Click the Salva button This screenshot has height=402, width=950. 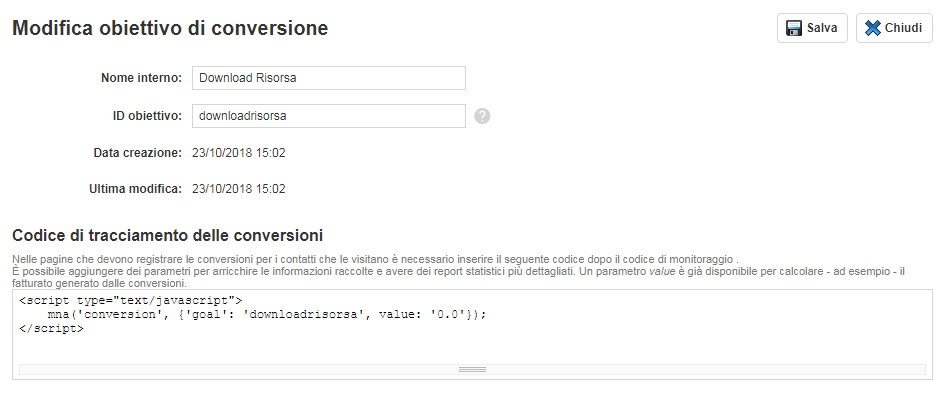812,28
